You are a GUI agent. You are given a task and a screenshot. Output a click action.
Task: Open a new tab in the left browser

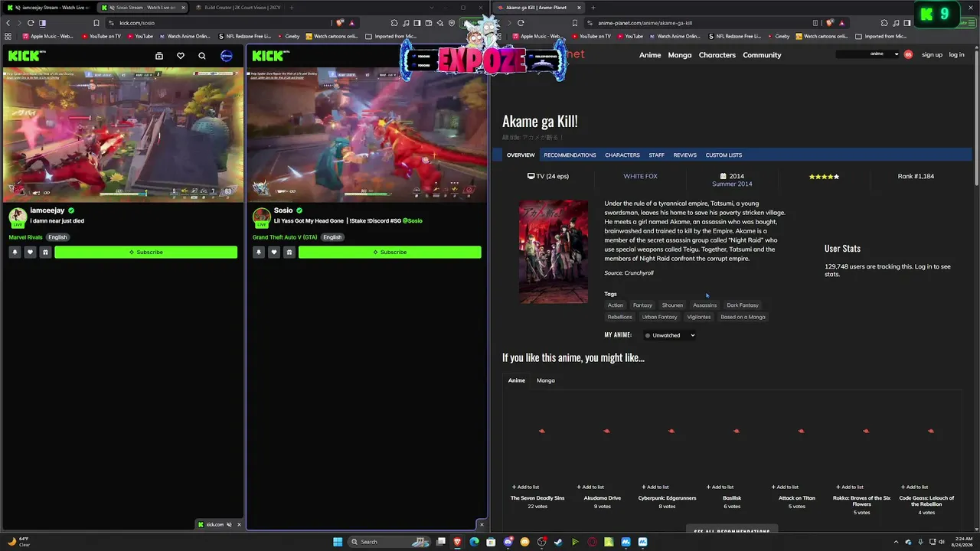pyautogui.click(x=291, y=8)
